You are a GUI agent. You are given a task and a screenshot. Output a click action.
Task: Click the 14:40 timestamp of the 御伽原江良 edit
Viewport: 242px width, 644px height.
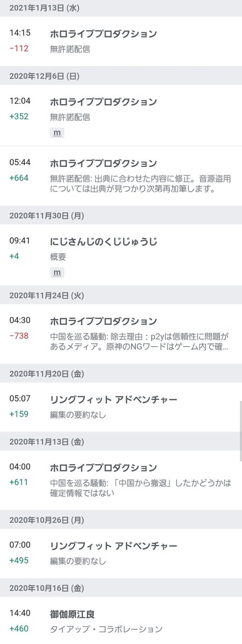click(20, 613)
